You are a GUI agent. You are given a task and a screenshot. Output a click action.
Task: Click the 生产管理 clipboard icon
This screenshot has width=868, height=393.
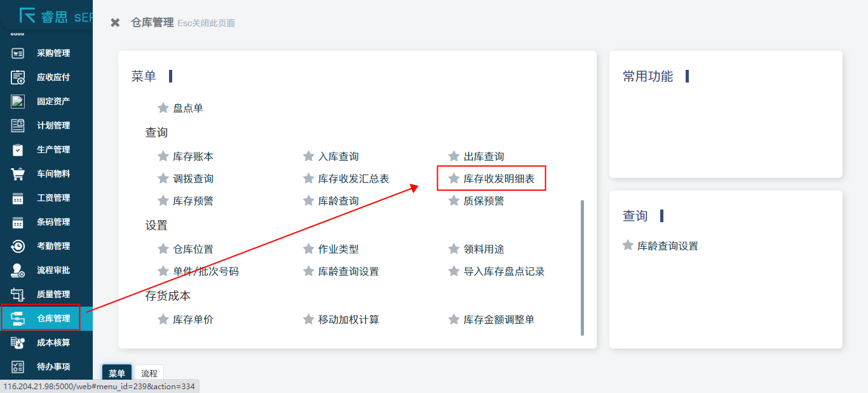point(18,150)
